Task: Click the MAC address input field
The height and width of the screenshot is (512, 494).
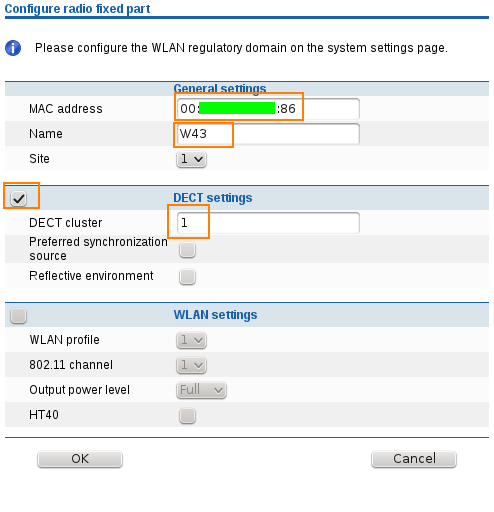Action: pyautogui.click(x=268, y=109)
